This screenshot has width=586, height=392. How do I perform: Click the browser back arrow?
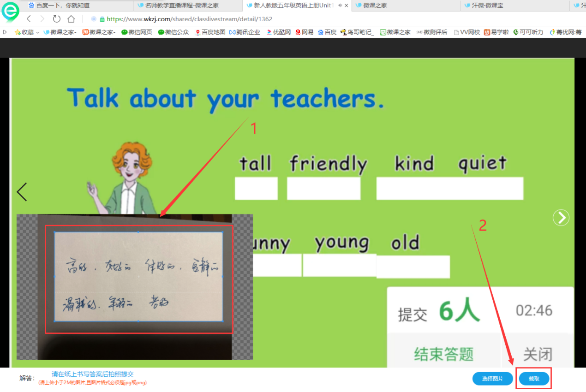point(29,19)
